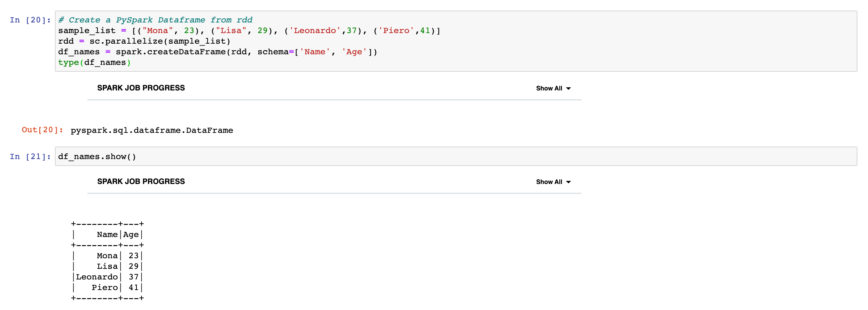This screenshot has height=310, width=868.
Task: Click the type(df_names) code line
Action: click(x=94, y=62)
